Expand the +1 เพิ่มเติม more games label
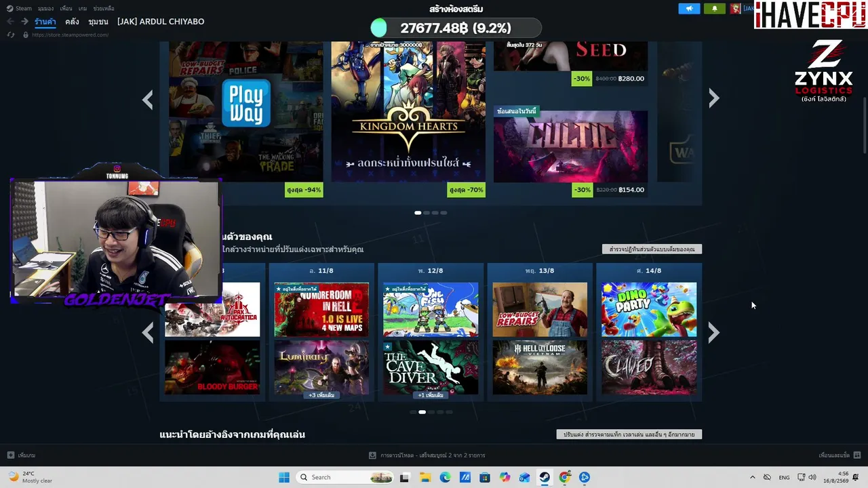 point(431,395)
